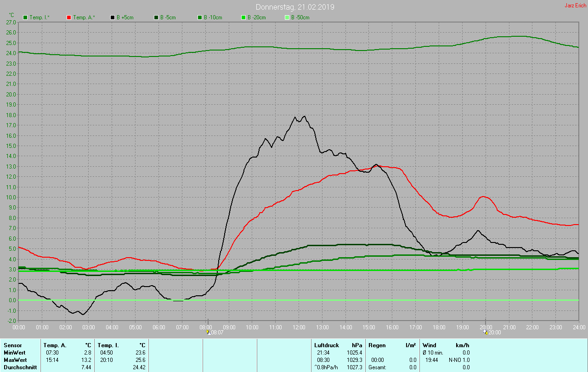
Task: Click the 12:00 label on the time axis
Action: tap(299, 327)
